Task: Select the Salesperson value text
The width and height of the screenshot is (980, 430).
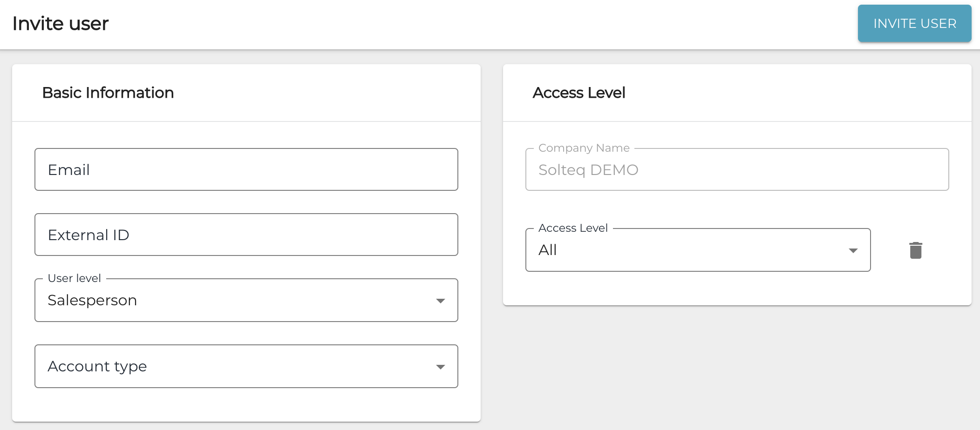Action: coord(92,300)
